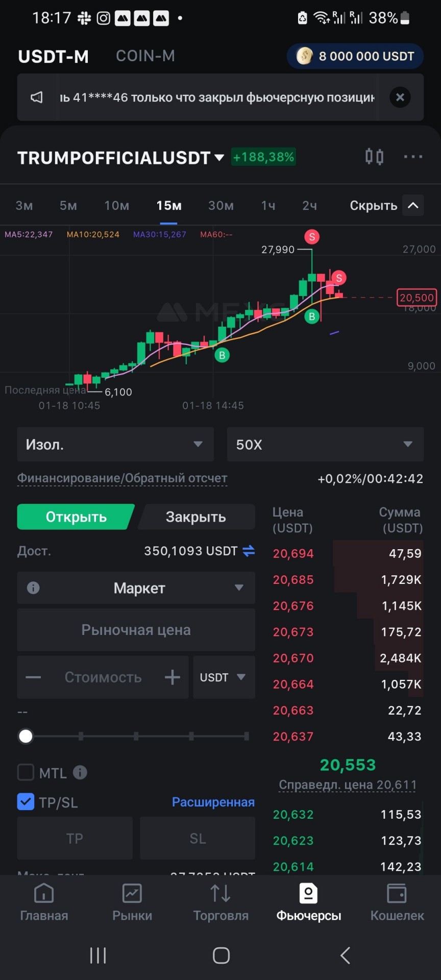Open the candlestick chart settings icon
Image resolution: width=441 pixels, height=980 pixels.
[374, 157]
